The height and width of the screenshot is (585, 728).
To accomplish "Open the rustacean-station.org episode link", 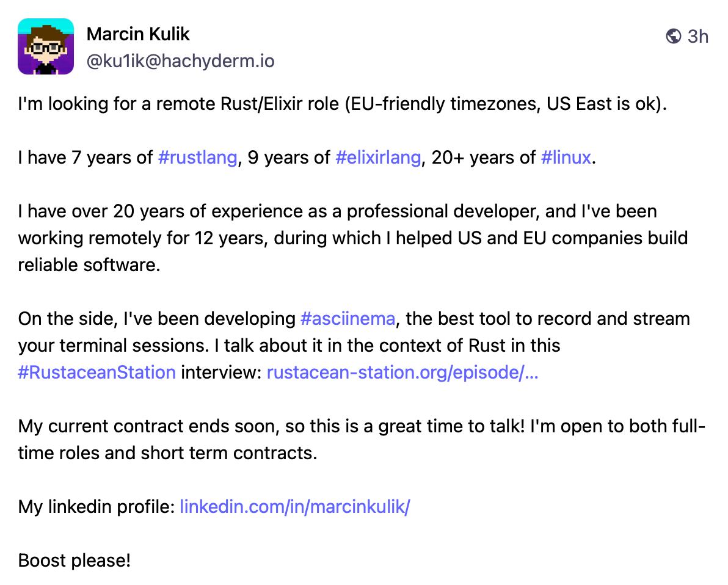I will pos(402,372).
